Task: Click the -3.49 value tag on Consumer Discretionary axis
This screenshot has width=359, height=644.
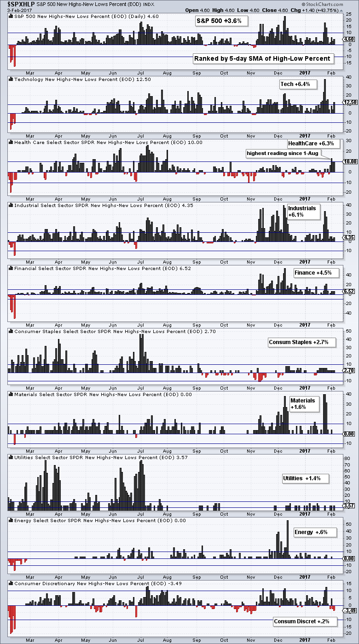Action: click(x=350, y=610)
